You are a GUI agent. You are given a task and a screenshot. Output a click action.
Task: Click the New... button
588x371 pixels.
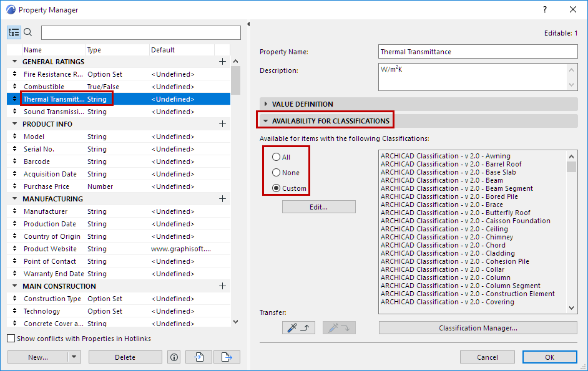point(38,357)
